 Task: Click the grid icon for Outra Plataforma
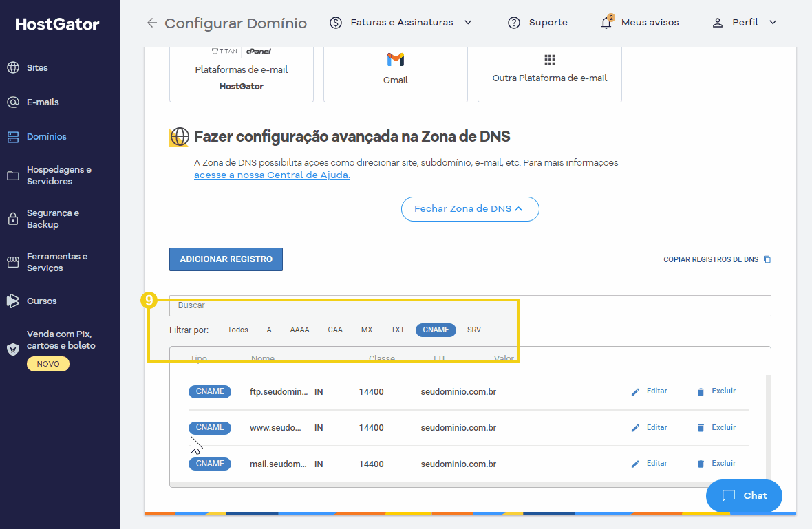[x=549, y=60]
